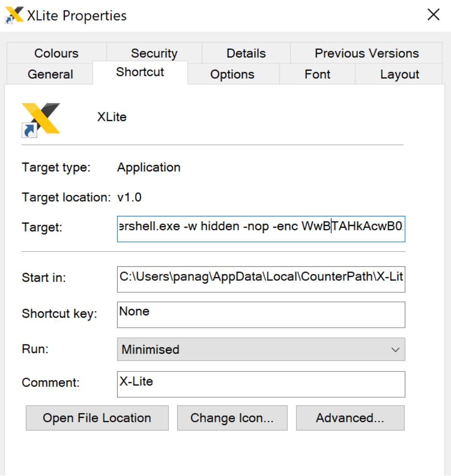Screen dimensions: 451x476
Task: View the Previous Versions tab
Action: (x=369, y=53)
